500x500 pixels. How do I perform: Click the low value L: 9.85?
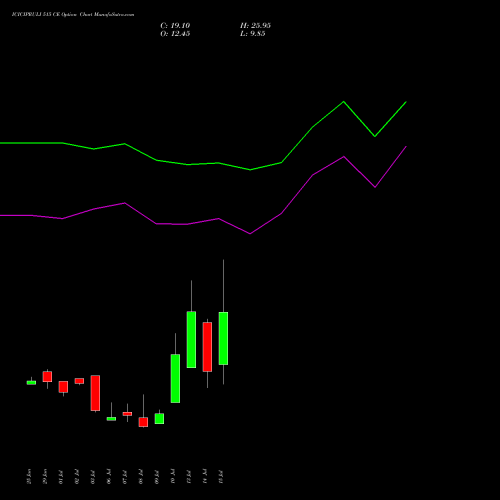pos(253,34)
